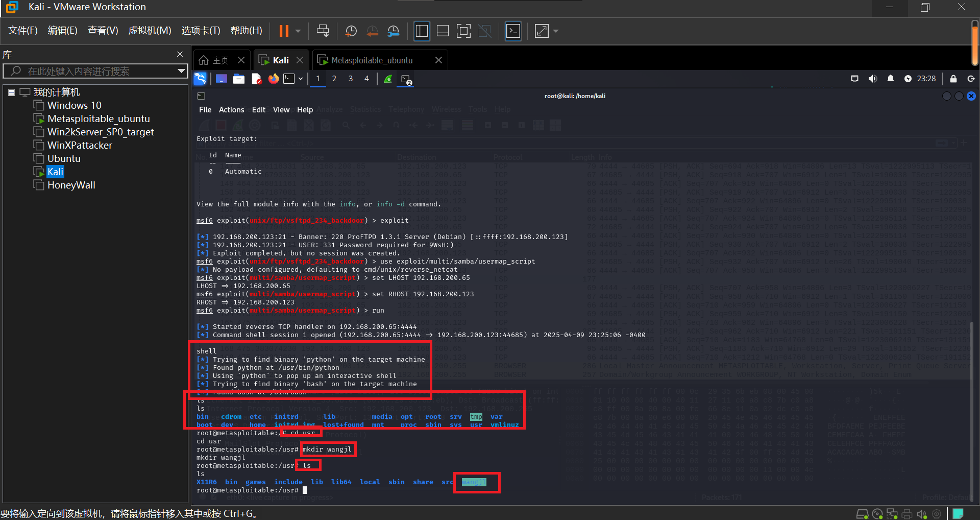
Task: Open the snapshot manager
Action: pyautogui.click(x=394, y=31)
